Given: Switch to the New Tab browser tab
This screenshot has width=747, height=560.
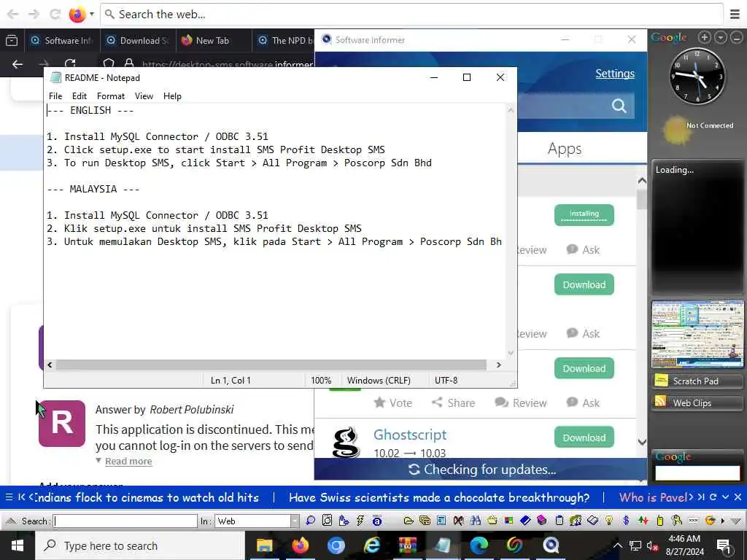Looking at the screenshot, I should (x=212, y=41).
